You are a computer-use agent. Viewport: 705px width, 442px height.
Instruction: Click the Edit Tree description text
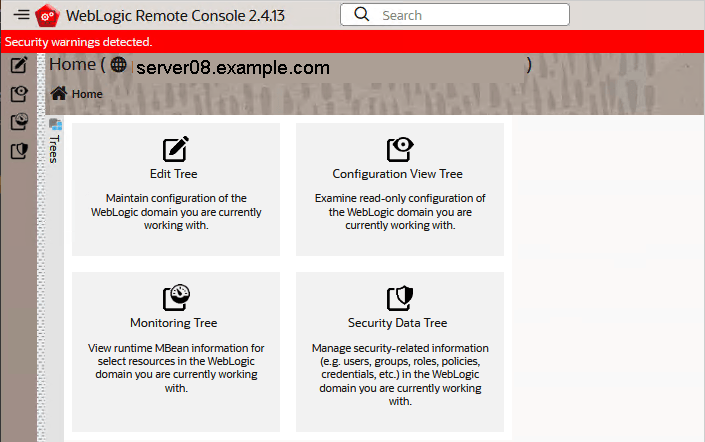click(x=176, y=212)
